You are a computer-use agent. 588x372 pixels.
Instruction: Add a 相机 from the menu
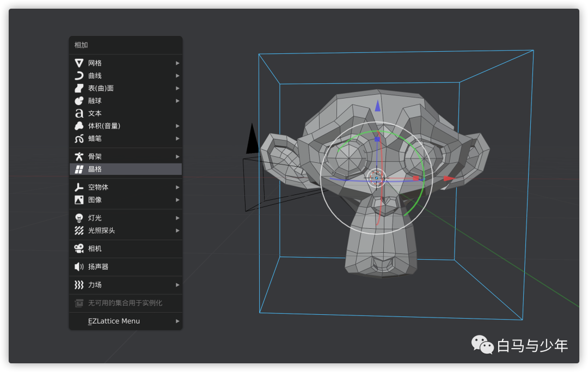[x=126, y=248]
